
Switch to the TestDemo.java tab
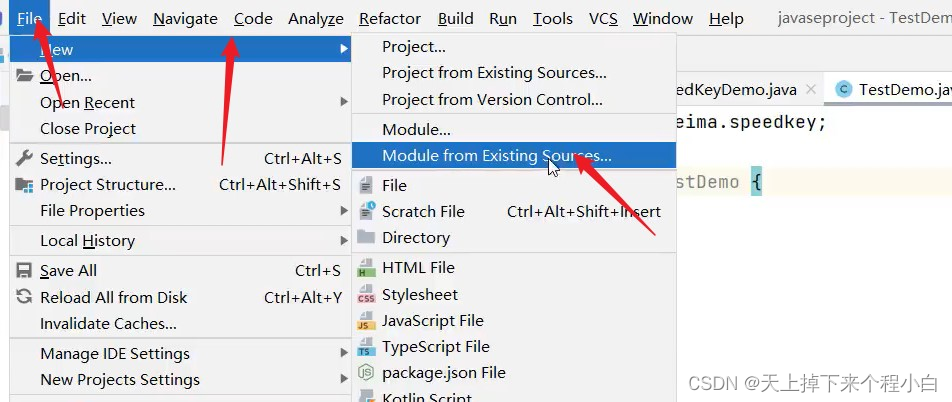[x=895, y=90]
